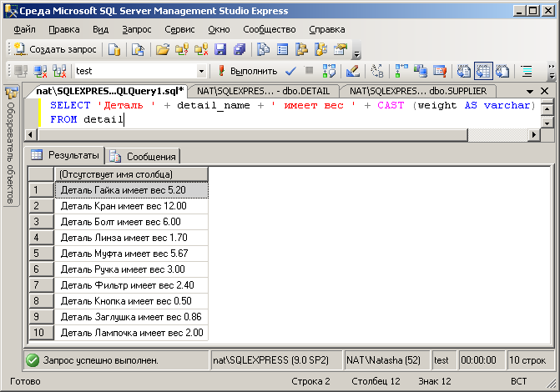The image size is (560, 392).
Task: Select row 'Деталь Лампочка имеет вес 2.00'
Action: (131, 333)
